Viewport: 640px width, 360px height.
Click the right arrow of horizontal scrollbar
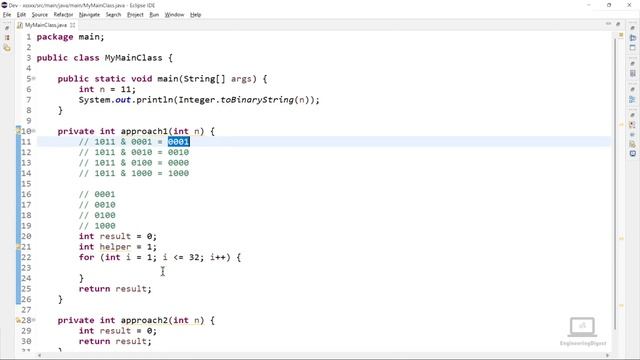coord(608,356)
